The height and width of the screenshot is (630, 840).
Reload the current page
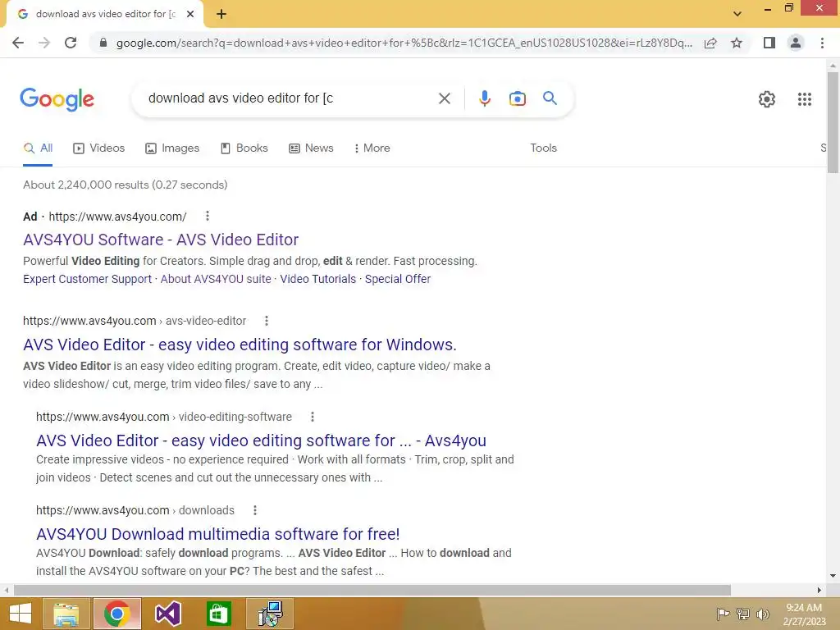tap(71, 43)
